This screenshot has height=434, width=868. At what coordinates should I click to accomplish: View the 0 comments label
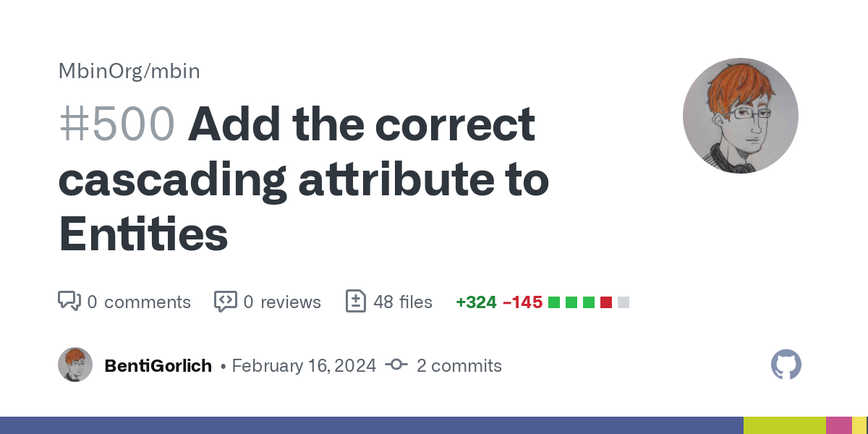tap(139, 302)
